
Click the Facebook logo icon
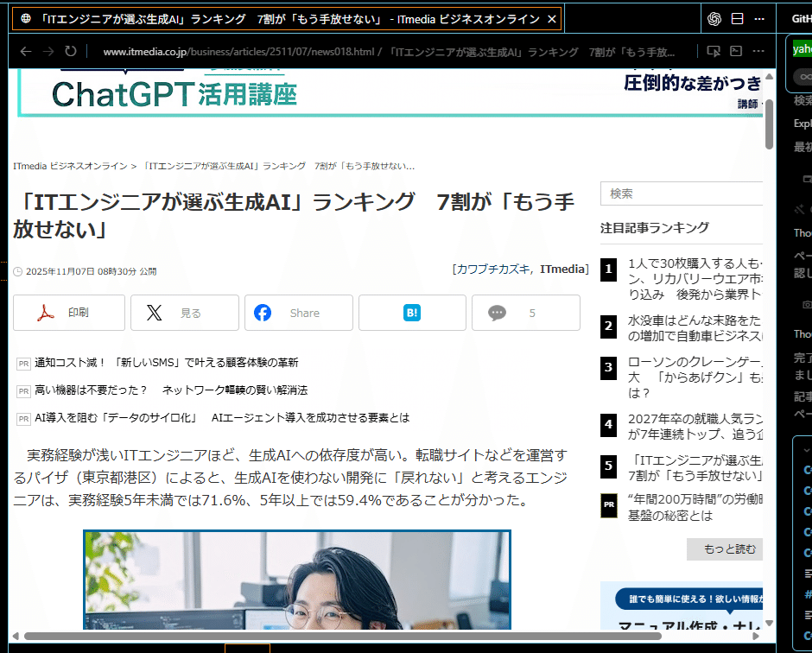tap(263, 313)
